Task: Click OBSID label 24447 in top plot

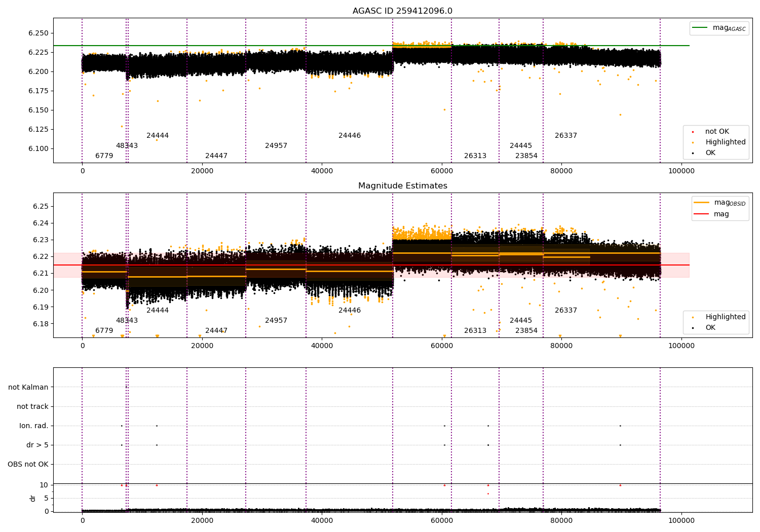Action: pos(216,156)
